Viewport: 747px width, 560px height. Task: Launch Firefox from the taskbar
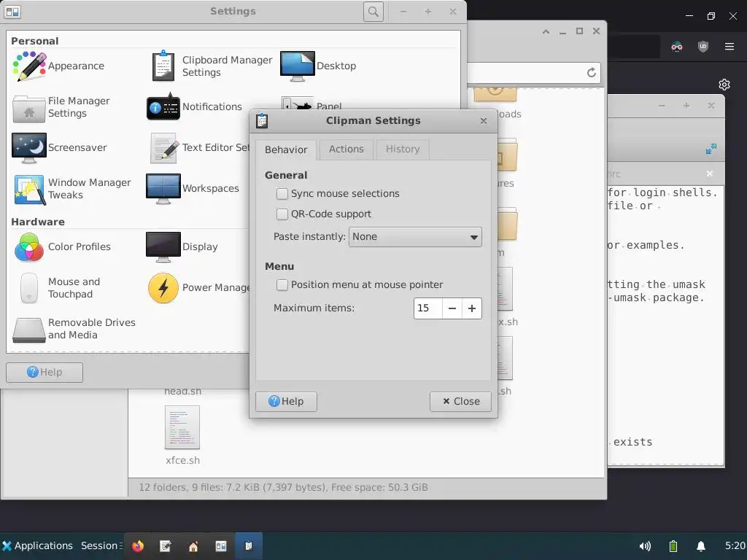[x=138, y=545]
